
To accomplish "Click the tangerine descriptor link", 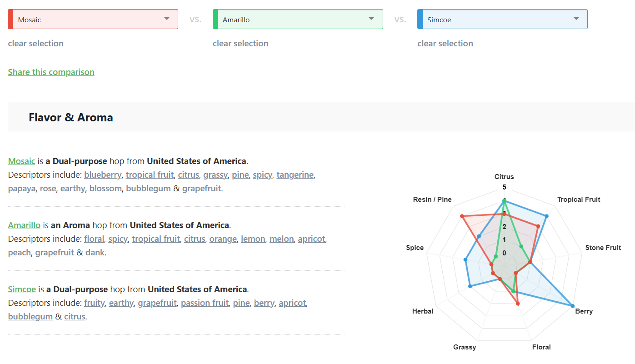I will 295,175.
